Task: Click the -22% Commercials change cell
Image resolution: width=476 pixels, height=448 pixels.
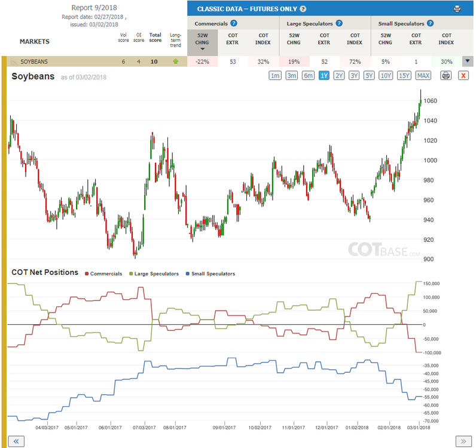Action: pos(203,62)
